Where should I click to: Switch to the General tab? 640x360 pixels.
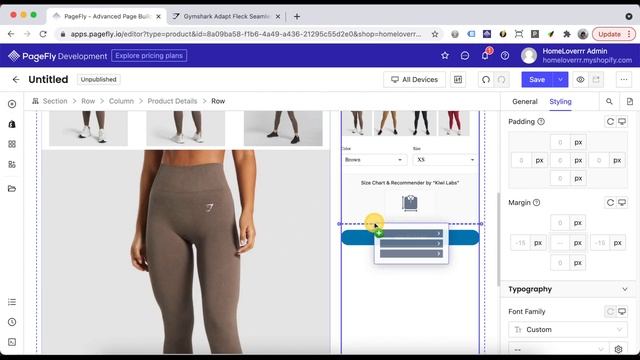coord(524,102)
